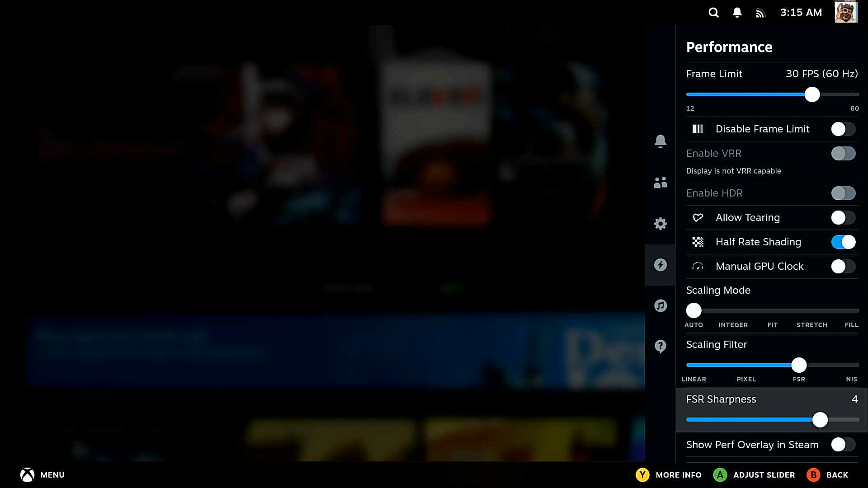Enable the Half Rate Shading toggle
The image size is (868, 488).
click(844, 241)
